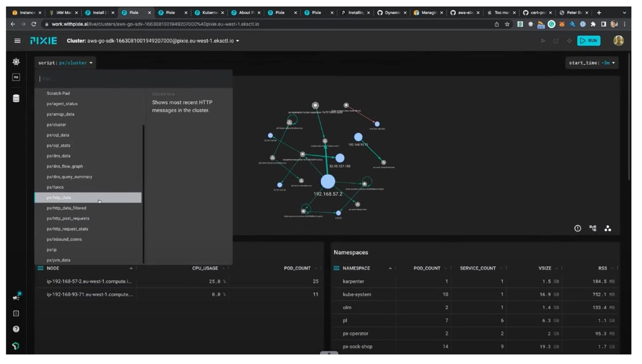642x364 pixels.
Task: Toggle hierarchical graph layout icon
Action: click(x=593, y=228)
